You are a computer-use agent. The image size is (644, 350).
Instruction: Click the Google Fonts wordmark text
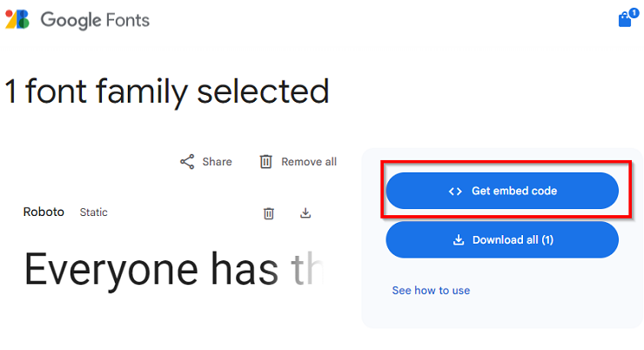point(95,20)
